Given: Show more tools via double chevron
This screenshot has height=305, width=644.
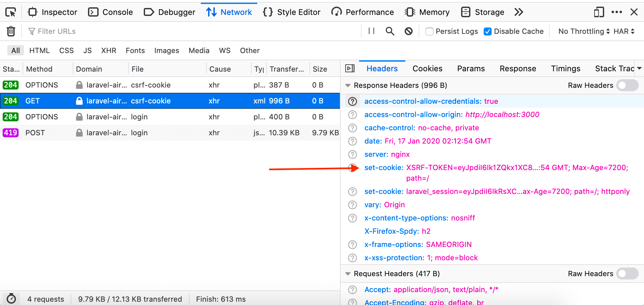Looking at the screenshot, I should (x=519, y=12).
